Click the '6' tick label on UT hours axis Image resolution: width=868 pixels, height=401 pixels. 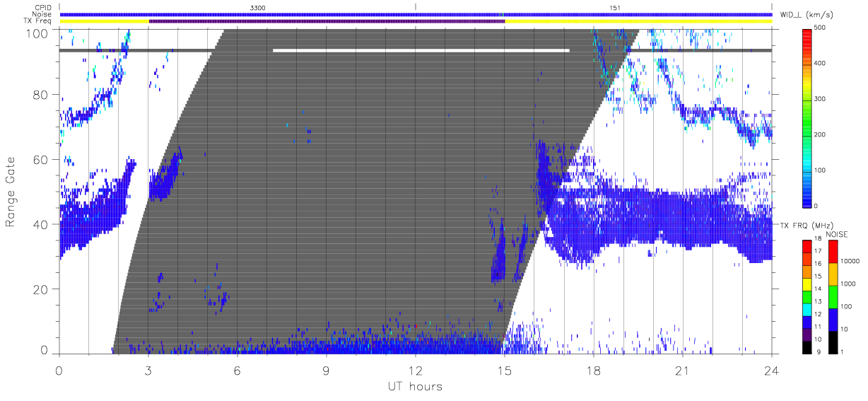tap(237, 370)
